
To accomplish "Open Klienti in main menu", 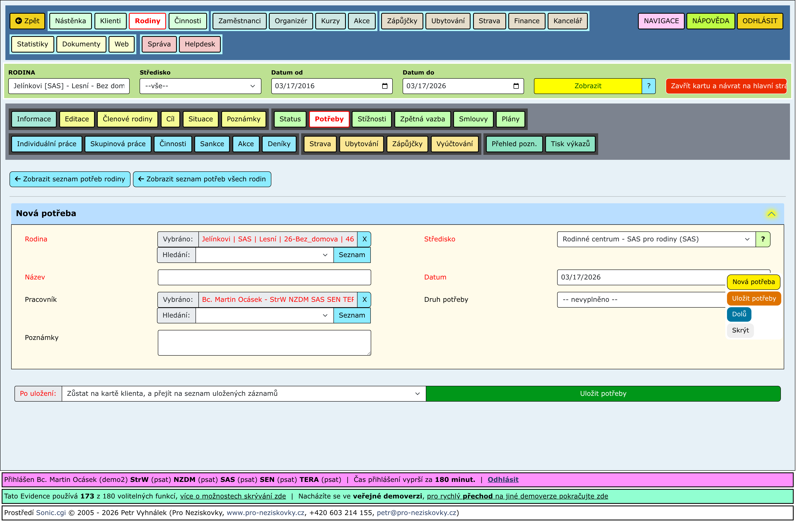I will [x=110, y=21].
